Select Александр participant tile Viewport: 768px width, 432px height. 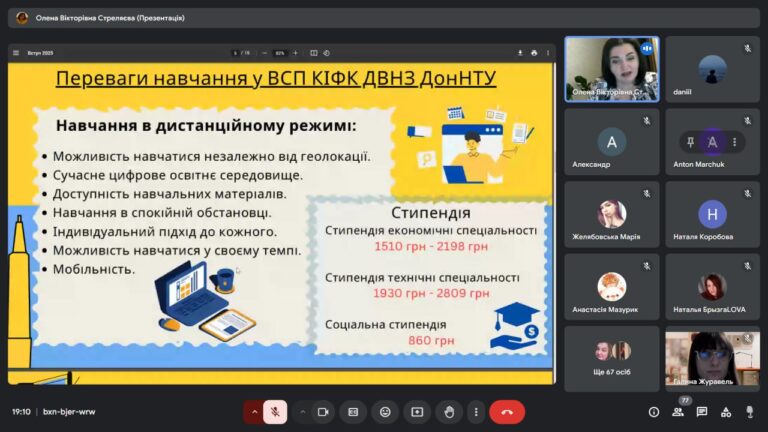tap(612, 142)
